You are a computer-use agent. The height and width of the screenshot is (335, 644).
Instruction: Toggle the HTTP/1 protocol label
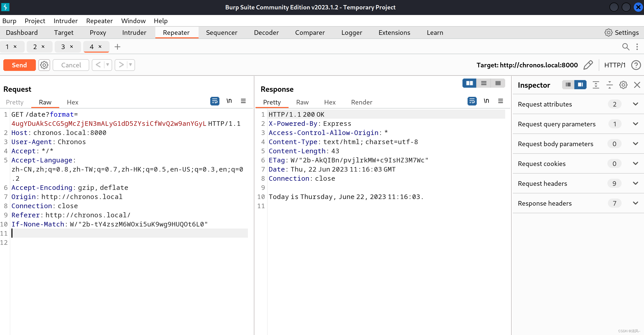[615, 65]
